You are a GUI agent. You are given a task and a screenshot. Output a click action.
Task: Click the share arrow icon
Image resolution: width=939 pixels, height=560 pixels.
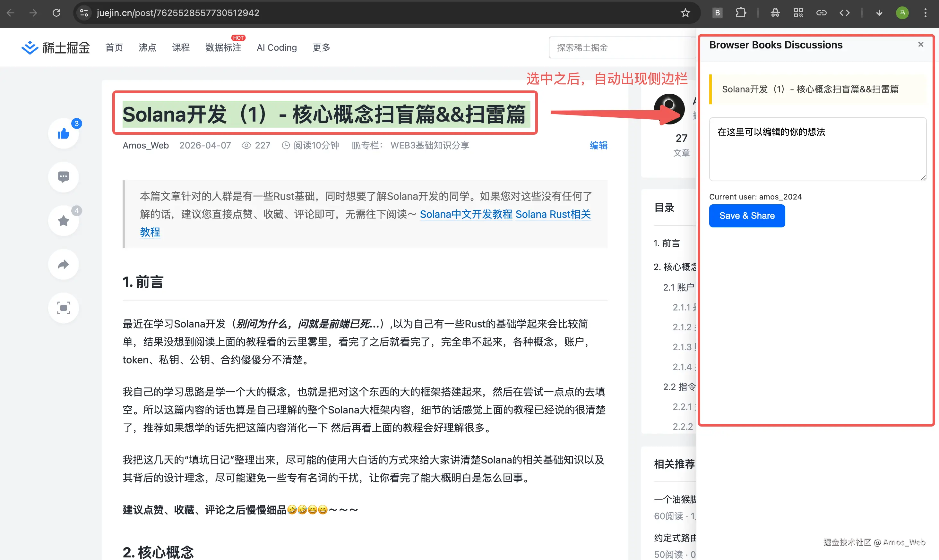[x=64, y=264]
